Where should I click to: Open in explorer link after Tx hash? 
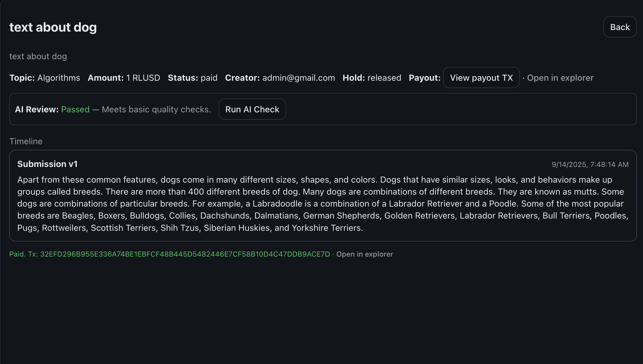click(x=364, y=254)
